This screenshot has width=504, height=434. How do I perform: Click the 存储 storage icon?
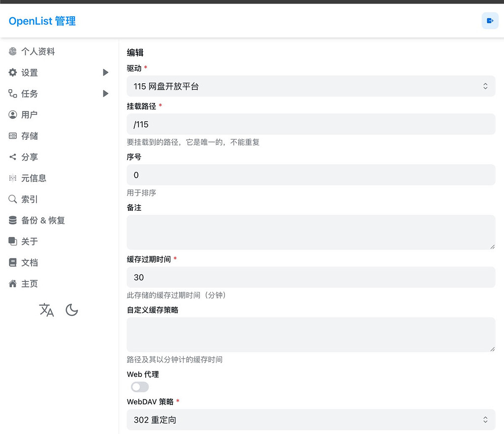pyautogui.click(x=12, y=136)
